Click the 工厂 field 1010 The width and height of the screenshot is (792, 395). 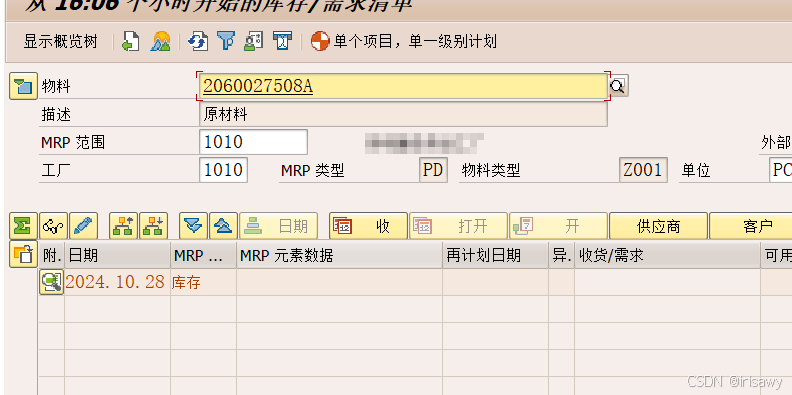coord(223,170)
